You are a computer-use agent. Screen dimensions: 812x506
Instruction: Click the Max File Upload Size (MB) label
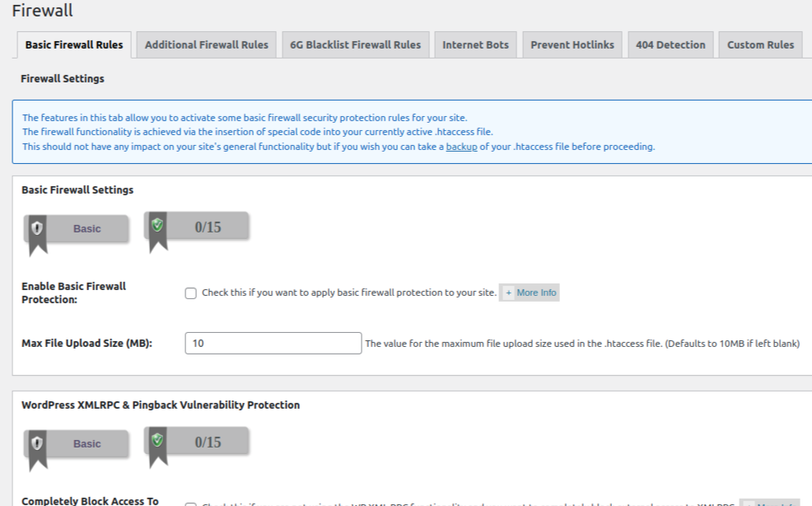[x=87, y=343]
